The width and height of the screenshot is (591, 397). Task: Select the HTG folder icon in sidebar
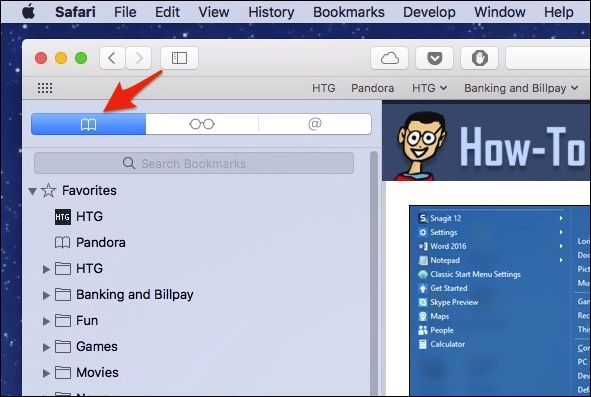(63, 268)
